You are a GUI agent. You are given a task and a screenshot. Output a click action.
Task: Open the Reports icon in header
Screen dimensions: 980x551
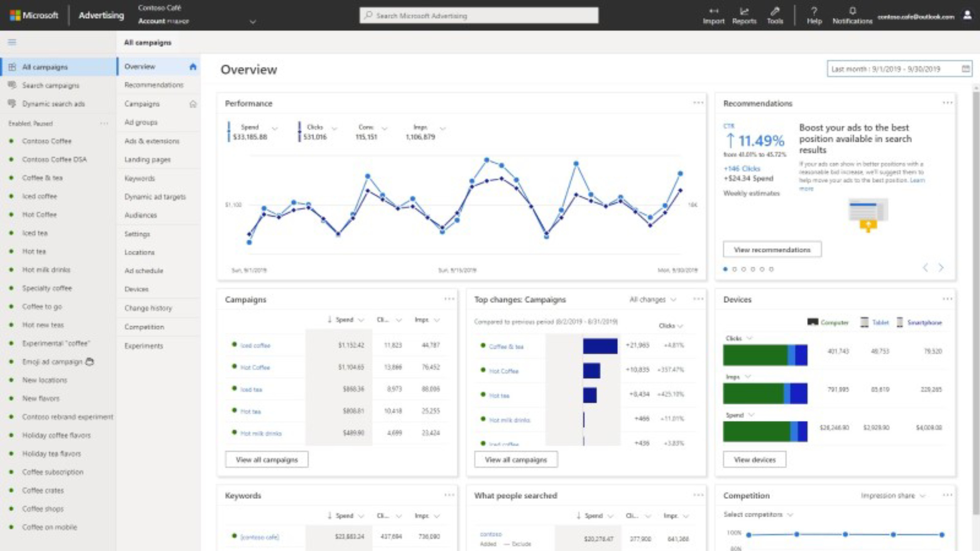coord(744,11)
